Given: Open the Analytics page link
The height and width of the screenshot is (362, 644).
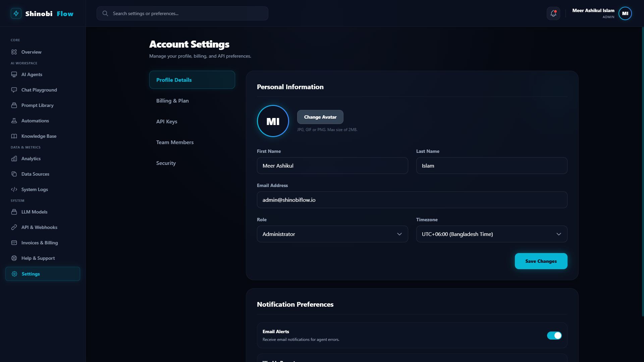Looking at the screenshot, I should coord(43,159).
